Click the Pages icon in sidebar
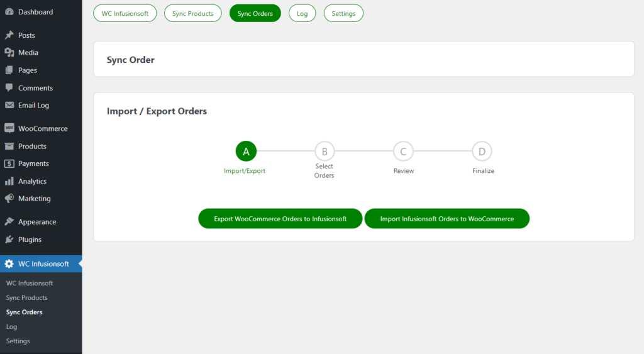The image size is (644, 354). point(9,70)
